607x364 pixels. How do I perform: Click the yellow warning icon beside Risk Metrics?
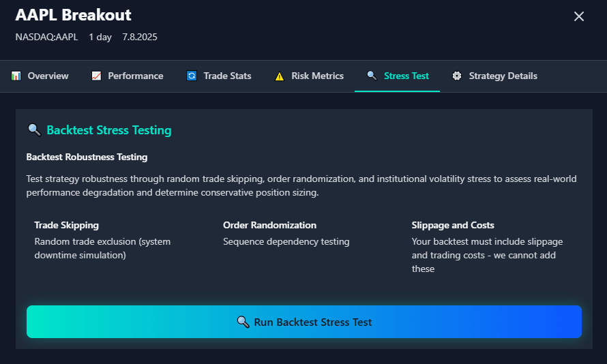click(x=280, y=76)
